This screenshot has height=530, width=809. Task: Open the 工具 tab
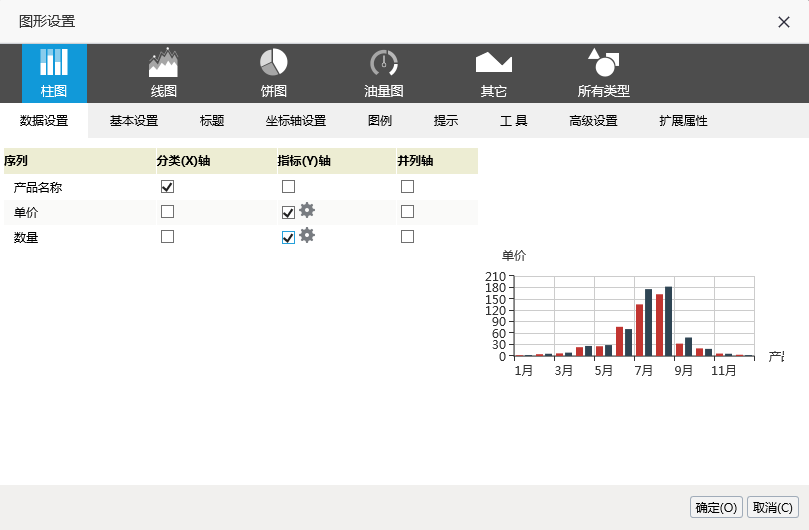point(513,121)
